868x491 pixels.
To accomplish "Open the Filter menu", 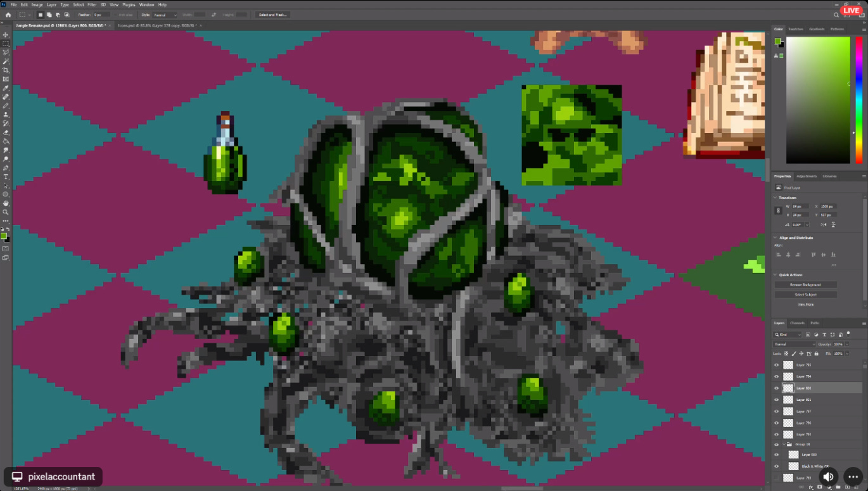I will [93, 4].
